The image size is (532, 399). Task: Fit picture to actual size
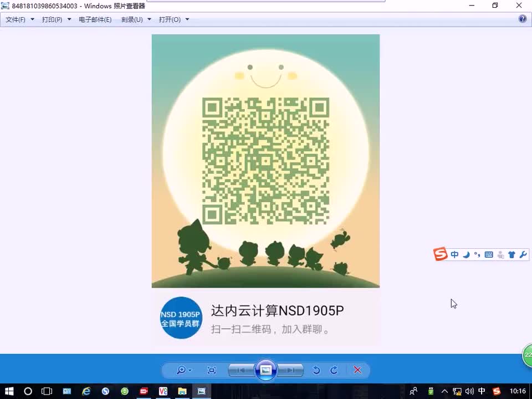coord(211,370)
